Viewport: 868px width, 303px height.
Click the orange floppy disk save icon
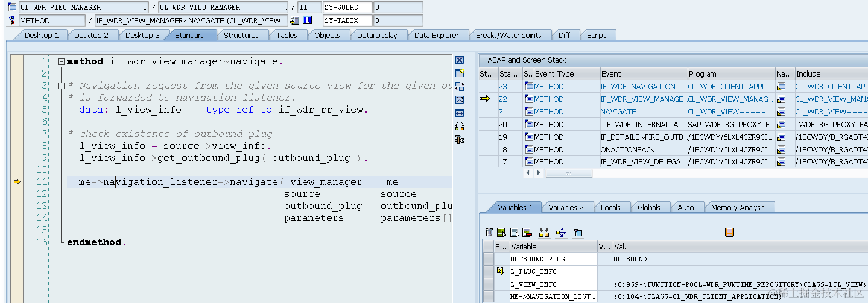point(729,232)
